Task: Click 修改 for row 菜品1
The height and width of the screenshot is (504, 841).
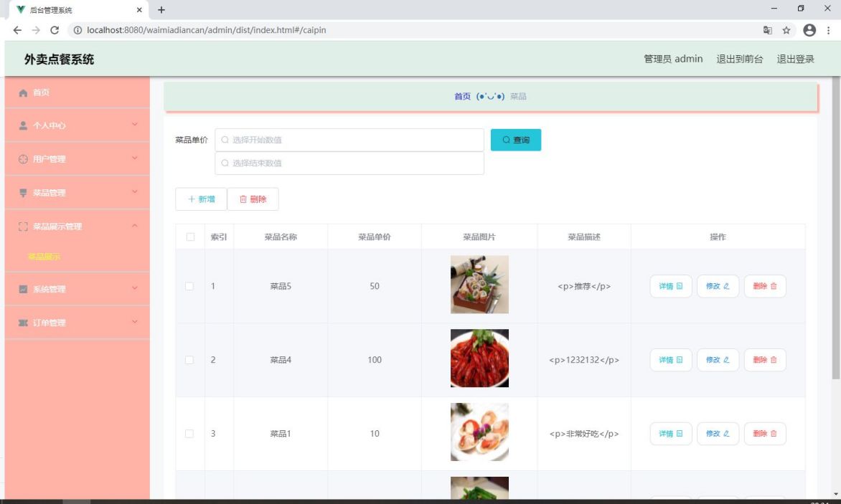Action: (x=718, y=433)
